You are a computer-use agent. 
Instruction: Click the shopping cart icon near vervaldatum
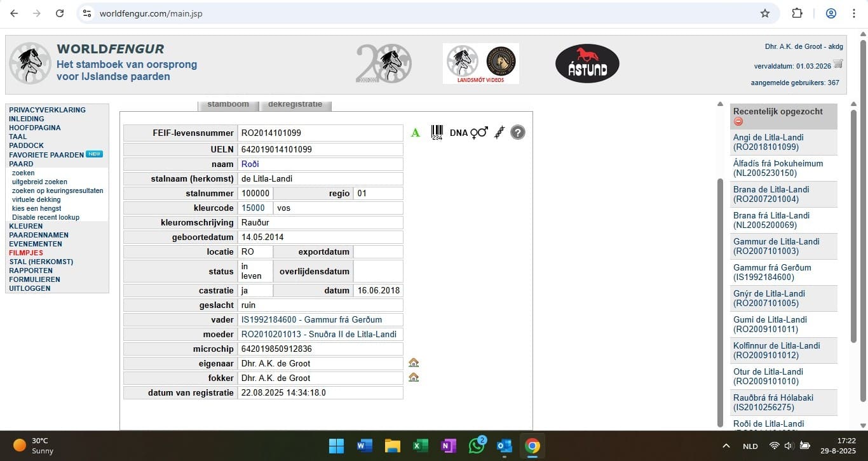click(x=838, y=64)
